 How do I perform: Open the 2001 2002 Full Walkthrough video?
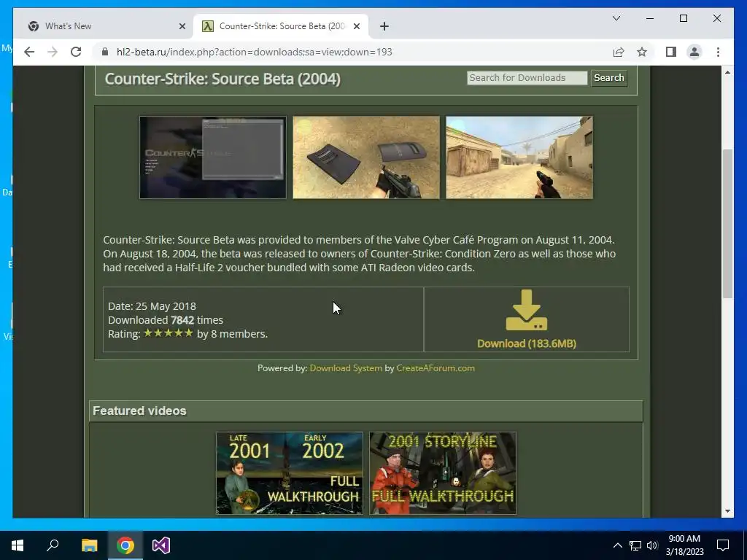(290, 473)
